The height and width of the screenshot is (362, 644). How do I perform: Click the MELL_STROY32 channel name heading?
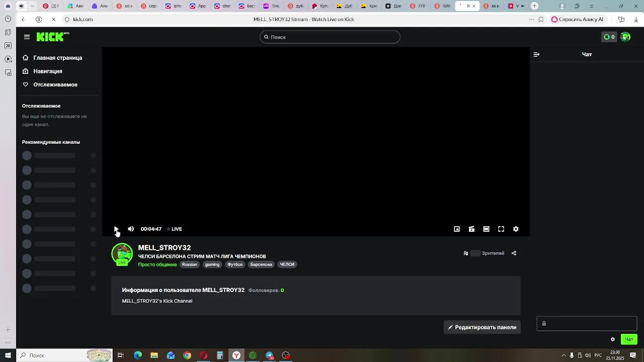point(165,248)
